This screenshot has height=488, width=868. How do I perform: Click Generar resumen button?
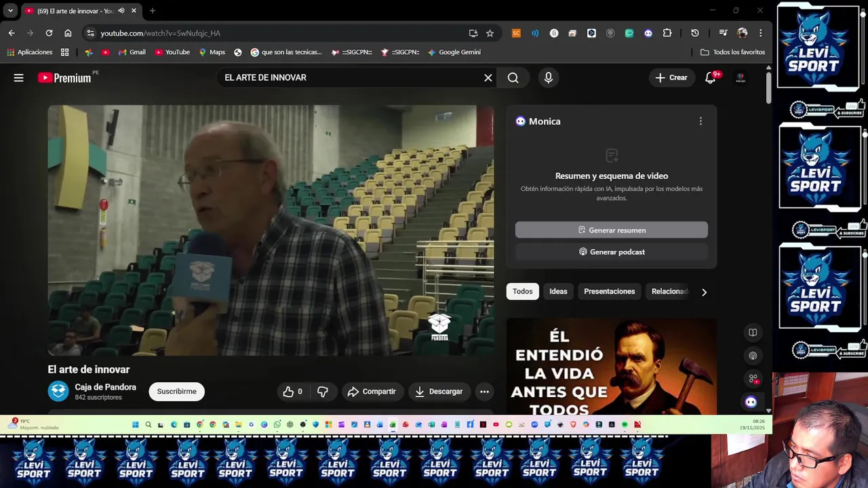611,230
